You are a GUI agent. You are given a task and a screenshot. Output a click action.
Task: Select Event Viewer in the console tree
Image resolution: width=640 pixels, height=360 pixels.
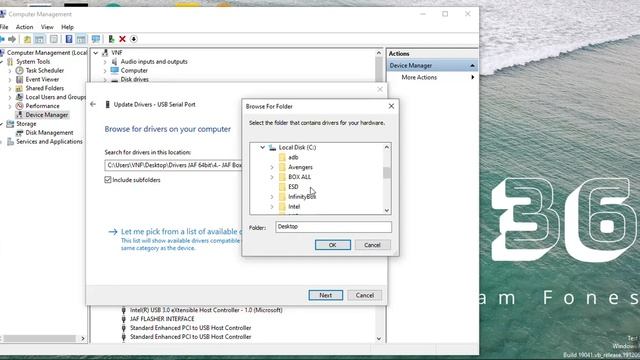tap(42, 80)
